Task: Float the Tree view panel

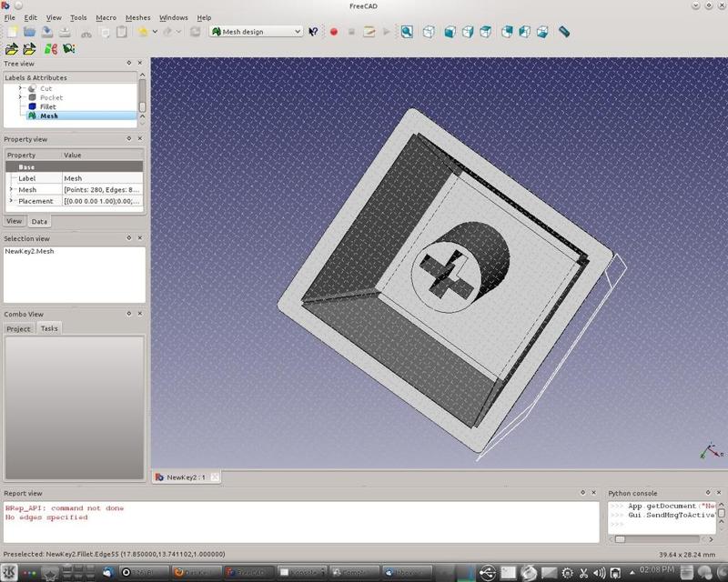Action: point(129,64)
